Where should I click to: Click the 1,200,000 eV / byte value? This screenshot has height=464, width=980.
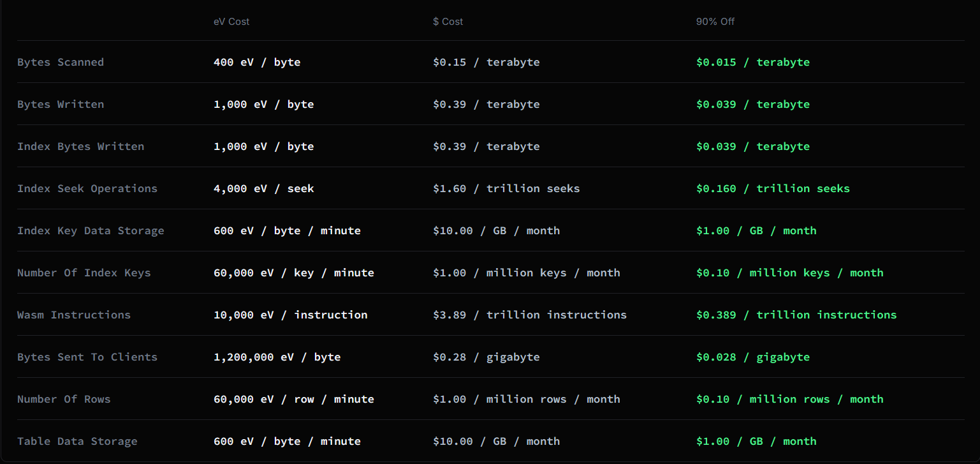tap(275, 357)
